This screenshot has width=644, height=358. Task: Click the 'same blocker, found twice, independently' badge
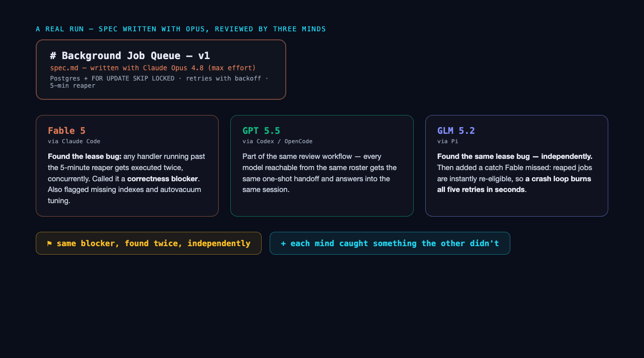click(x=148, y=243)
